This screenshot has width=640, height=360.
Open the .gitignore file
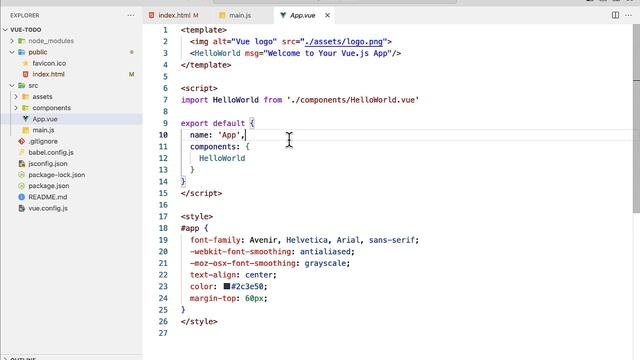coord(43,141)
